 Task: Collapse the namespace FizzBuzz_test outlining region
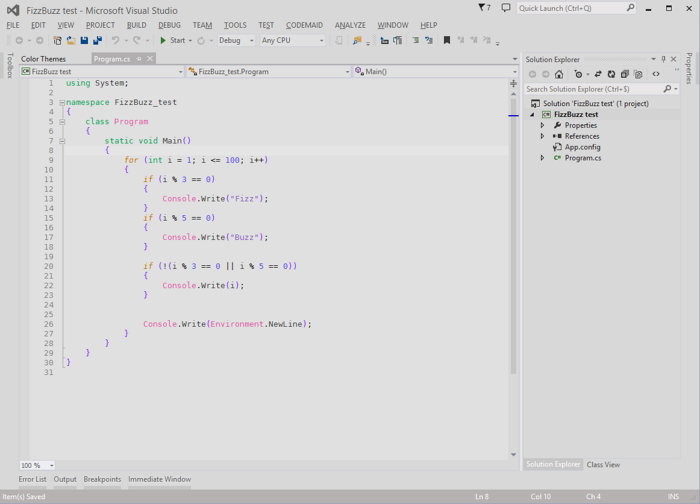[62, 102]
